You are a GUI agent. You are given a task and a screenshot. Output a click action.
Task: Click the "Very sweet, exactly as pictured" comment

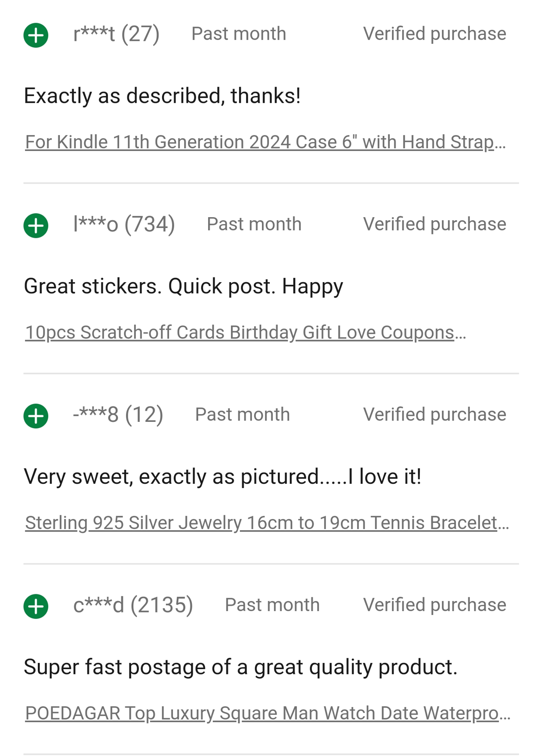tap(222, 476)
